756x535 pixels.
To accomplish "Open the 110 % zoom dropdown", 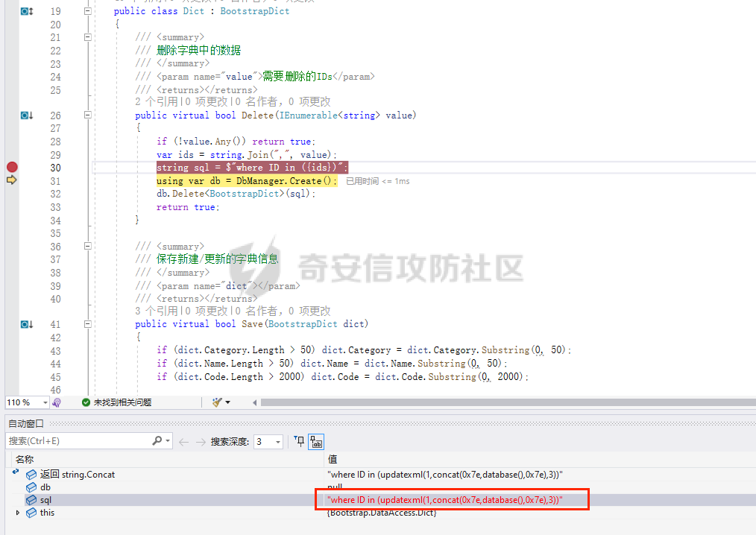I will point(45,402).
